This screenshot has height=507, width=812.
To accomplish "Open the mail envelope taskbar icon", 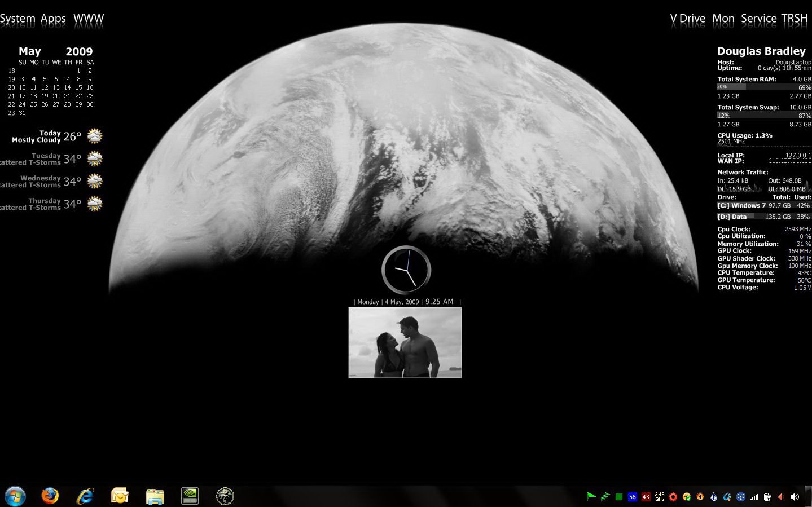I will pyautogui.click(x=120, y=496).
